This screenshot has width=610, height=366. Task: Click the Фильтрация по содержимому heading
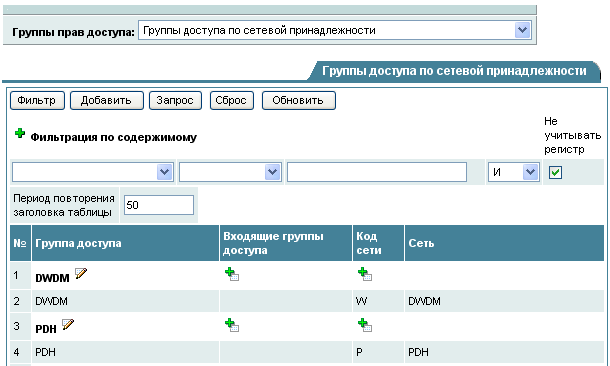click(x=114, y=137)
